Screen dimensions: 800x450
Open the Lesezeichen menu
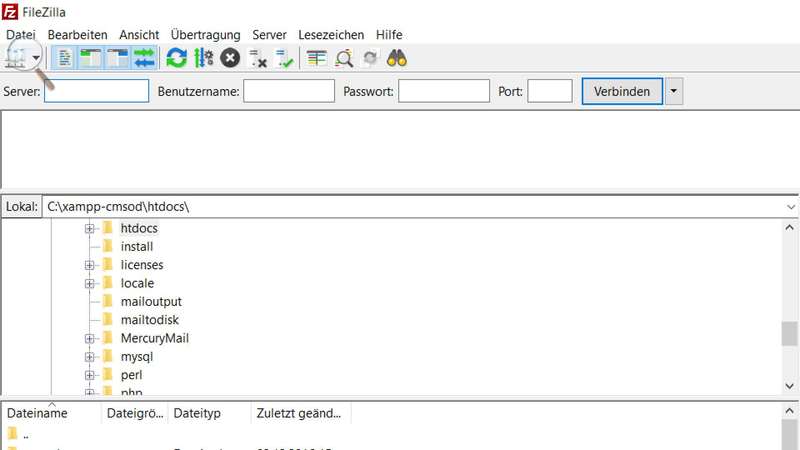coord(331,35)
